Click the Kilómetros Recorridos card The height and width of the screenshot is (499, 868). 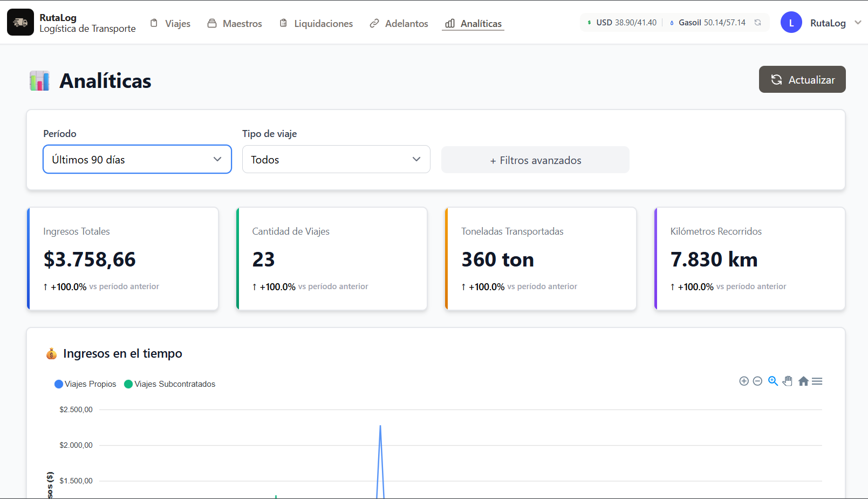(x=750, y=259)
